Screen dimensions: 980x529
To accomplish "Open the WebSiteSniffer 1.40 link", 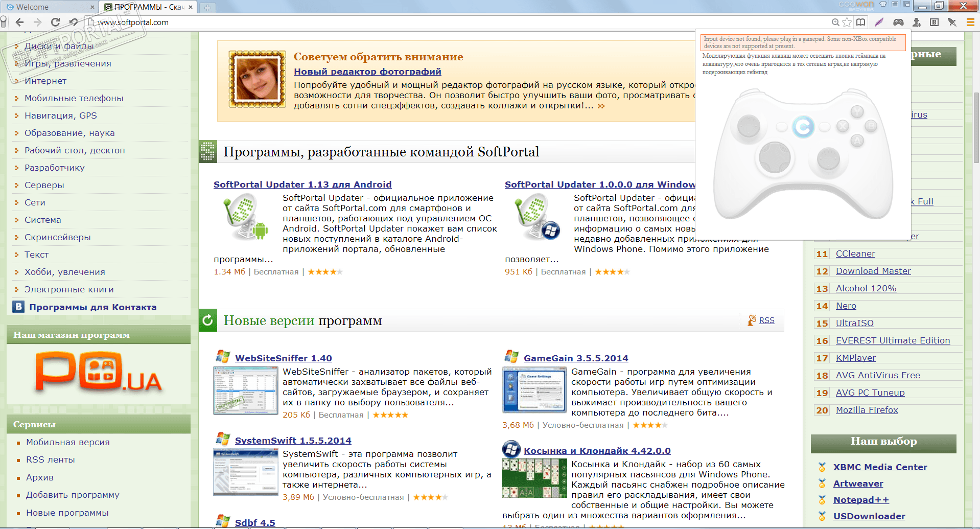I will point(284,358).
